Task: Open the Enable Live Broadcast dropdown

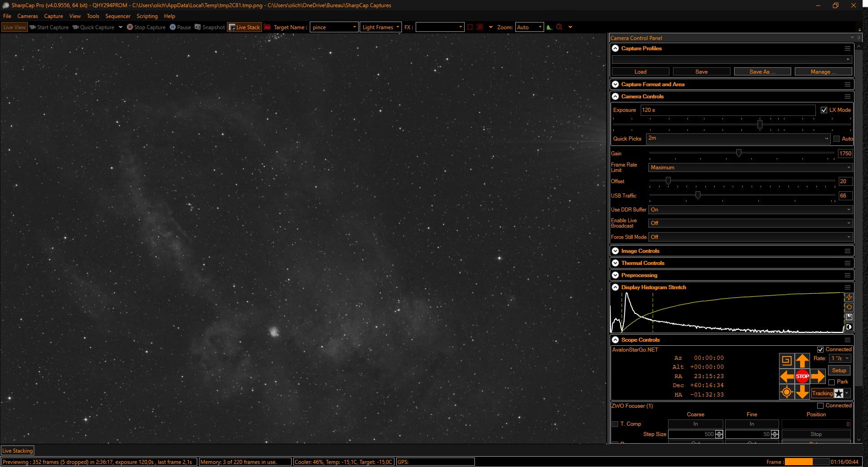Action: pyautogui.click(x=750, y=223)
